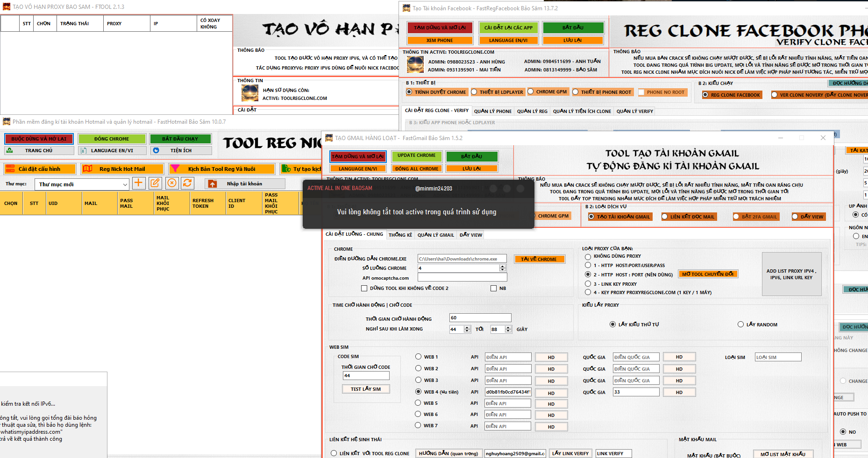This screenshot has height=458, width=868.
Task: Click Nhập tài khoản import button
Action: [244, 184]
